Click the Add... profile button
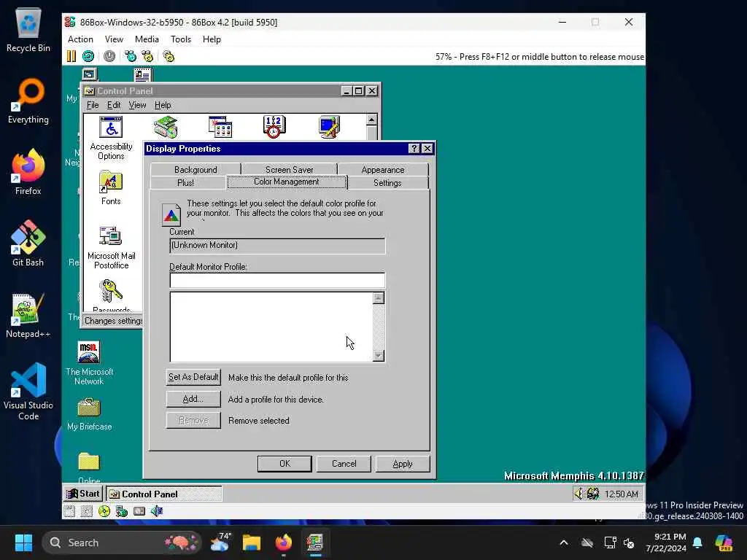The height and width of the screenshot is (560, 747). click(193, 399)
